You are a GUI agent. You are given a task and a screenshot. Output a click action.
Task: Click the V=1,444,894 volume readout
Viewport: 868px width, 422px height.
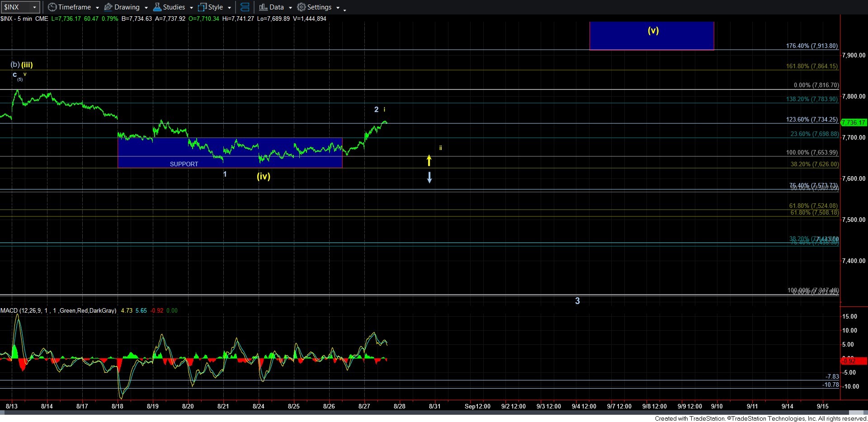309,19
